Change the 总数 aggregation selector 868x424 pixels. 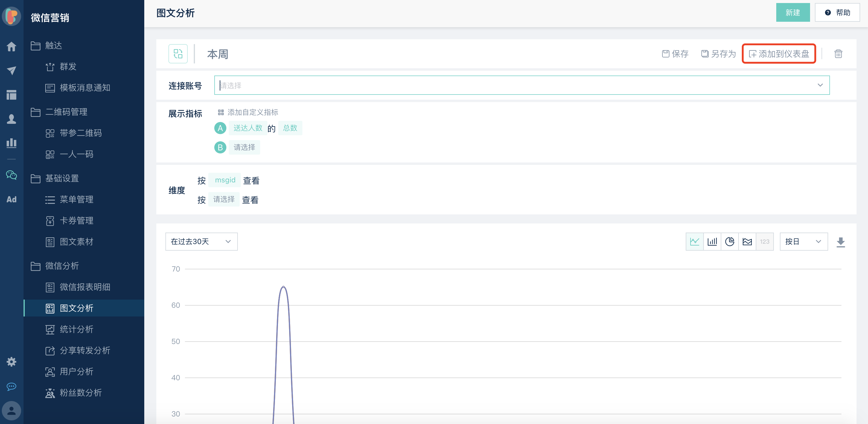(290, 128)
